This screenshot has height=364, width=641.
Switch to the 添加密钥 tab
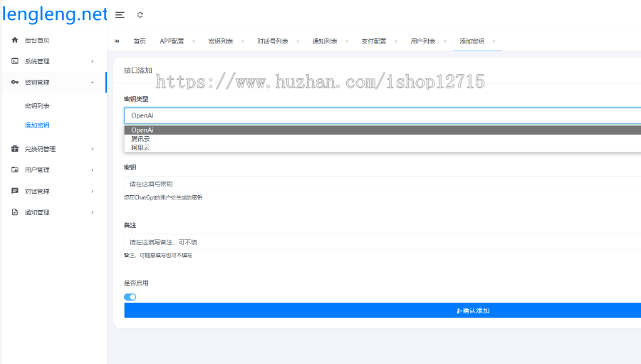tap(471, 41)
